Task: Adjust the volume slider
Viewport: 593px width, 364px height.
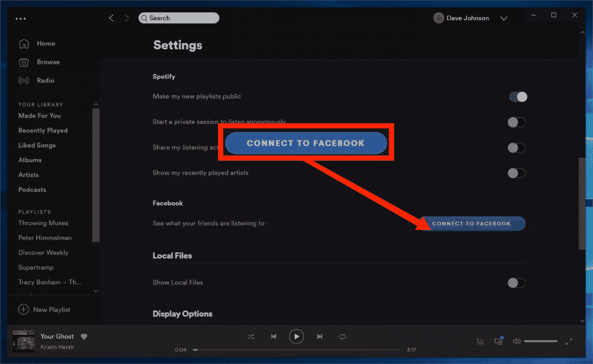Action: [540, 341]
